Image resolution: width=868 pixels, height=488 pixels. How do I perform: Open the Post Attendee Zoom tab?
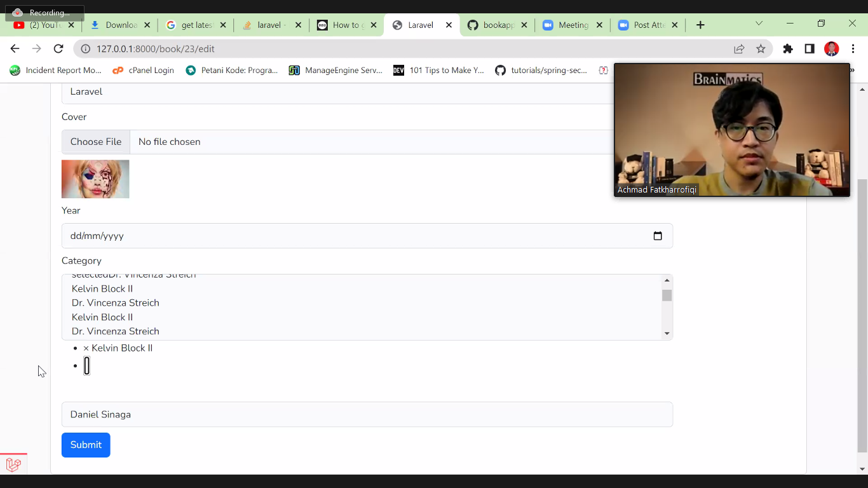pos(648,25)
